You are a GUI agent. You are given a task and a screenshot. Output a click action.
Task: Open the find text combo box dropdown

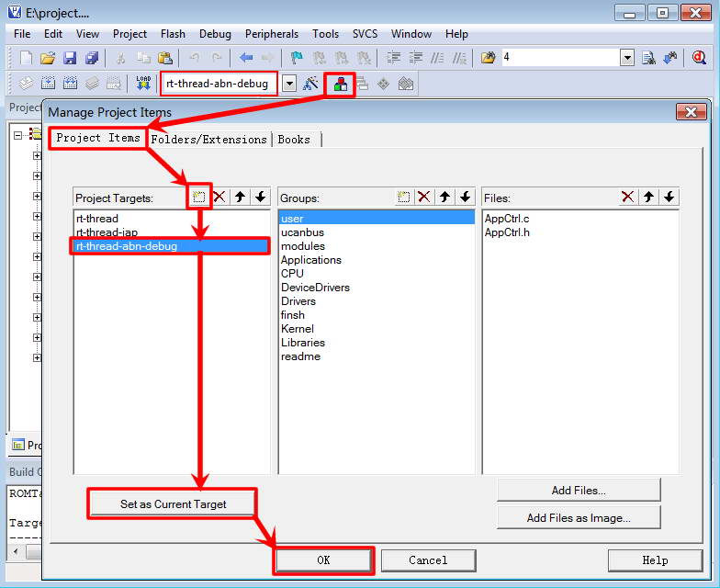pos(627,57)
